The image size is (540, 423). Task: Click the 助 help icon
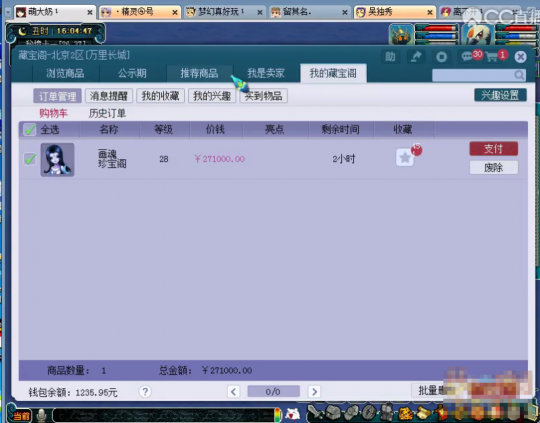click(391, 56)
